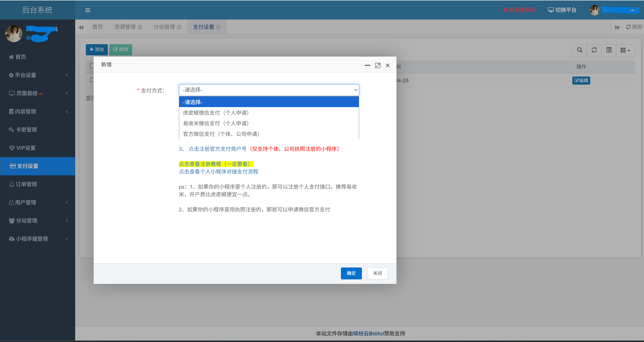Click the 确定 confirm button in the dialog
The height and width of the screenshot is (342, 644).
(x=351, y=273)
